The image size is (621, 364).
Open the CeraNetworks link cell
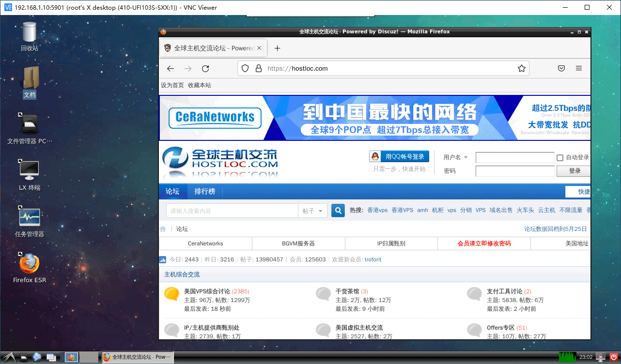[205, 243]
